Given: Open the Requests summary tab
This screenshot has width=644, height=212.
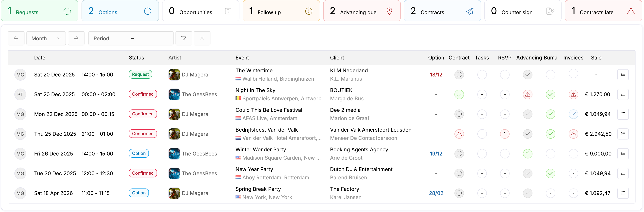Looking at the screenshot, I should click(40, 11).
